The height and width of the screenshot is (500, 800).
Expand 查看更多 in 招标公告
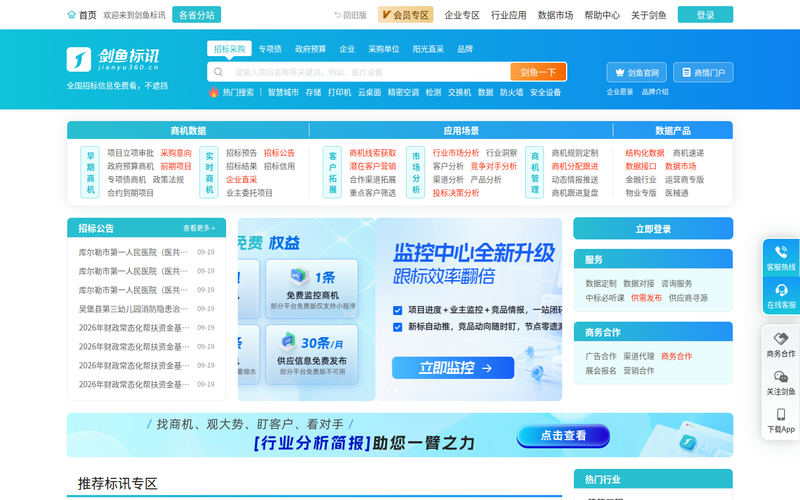click(x=199, y=228)
